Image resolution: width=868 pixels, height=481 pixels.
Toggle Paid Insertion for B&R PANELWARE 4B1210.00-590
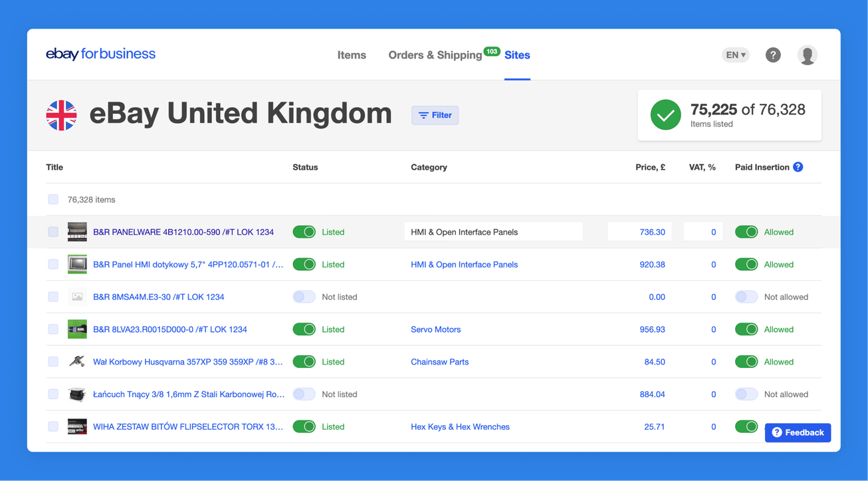[746, 232]
